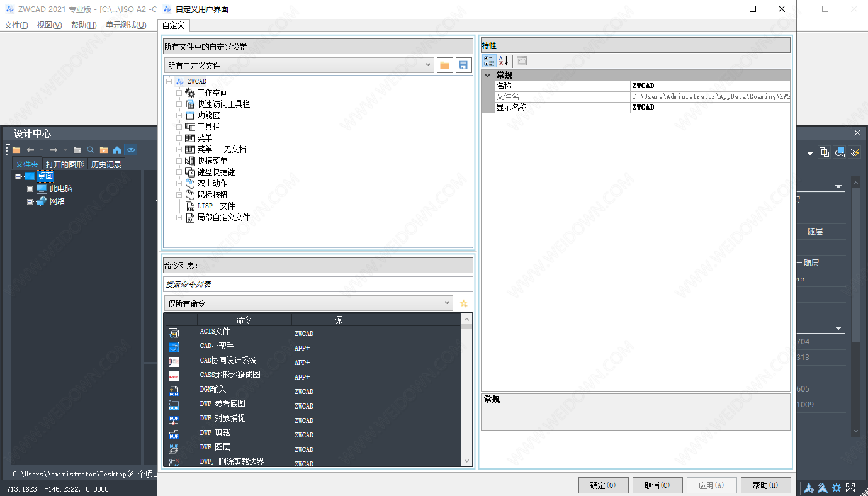
Task: Move up one folder in Design Center
Action: coord(77,150)
